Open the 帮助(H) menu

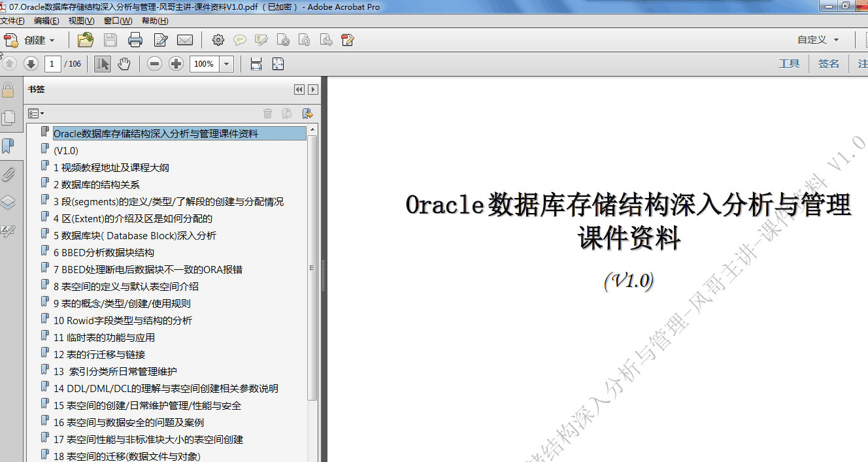click(155, 21)
